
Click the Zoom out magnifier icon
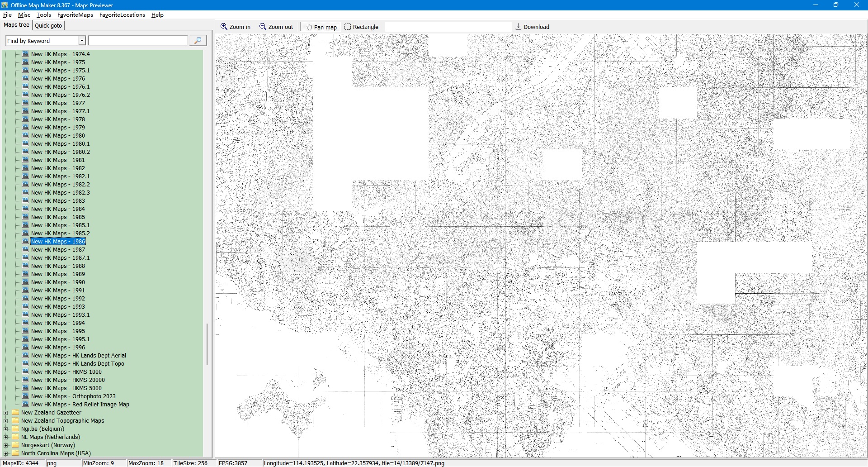point(263,27)
